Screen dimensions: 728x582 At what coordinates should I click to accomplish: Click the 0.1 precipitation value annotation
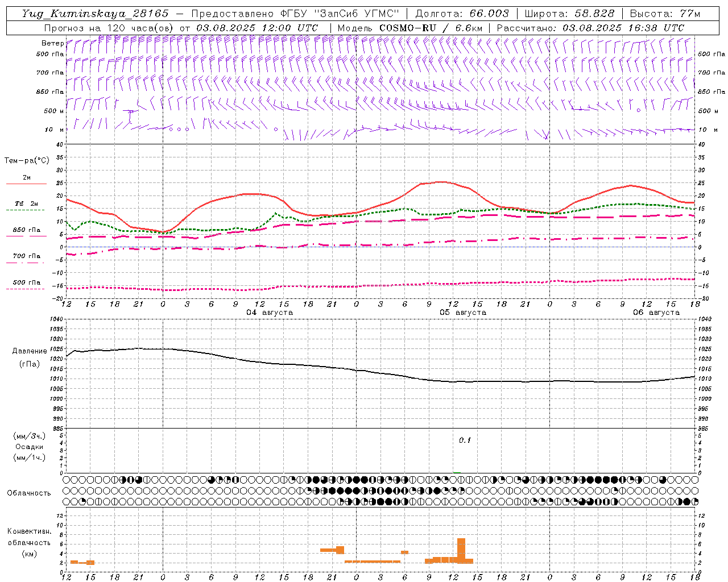tap(465, 440)
